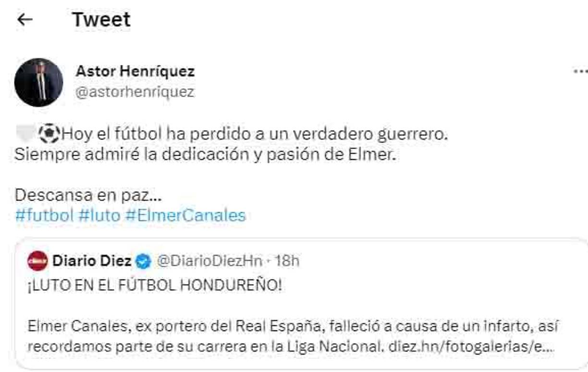588x372 pixels.
Task: Click the Astor Henríquez display name
Action: coord(135,71)
